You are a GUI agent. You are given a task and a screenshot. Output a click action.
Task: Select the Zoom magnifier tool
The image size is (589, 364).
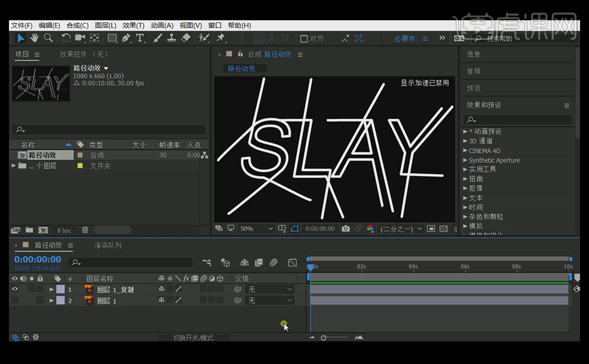pos(48,38)
